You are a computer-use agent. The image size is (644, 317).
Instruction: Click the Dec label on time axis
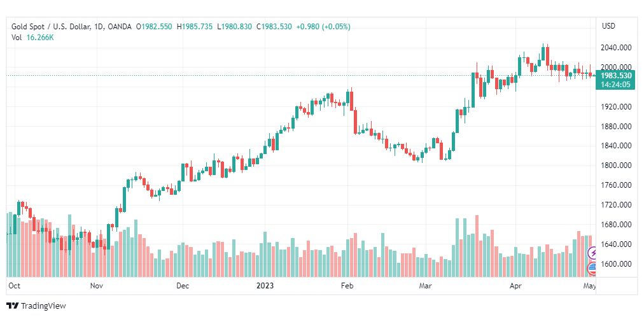pos(183,286)
